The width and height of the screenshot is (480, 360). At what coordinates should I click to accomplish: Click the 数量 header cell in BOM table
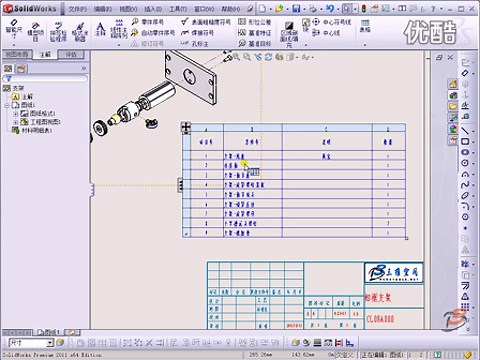[388, 142]
